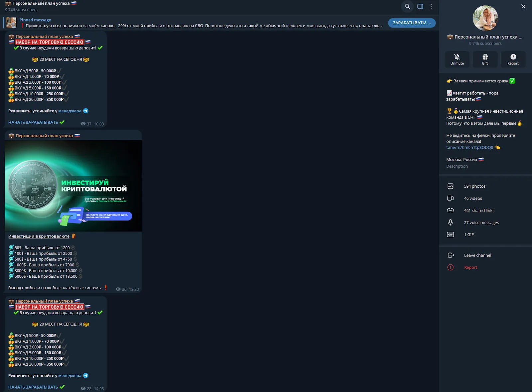Click the channel title in the header bar
532x392 pixels.
tap(41, 3)
